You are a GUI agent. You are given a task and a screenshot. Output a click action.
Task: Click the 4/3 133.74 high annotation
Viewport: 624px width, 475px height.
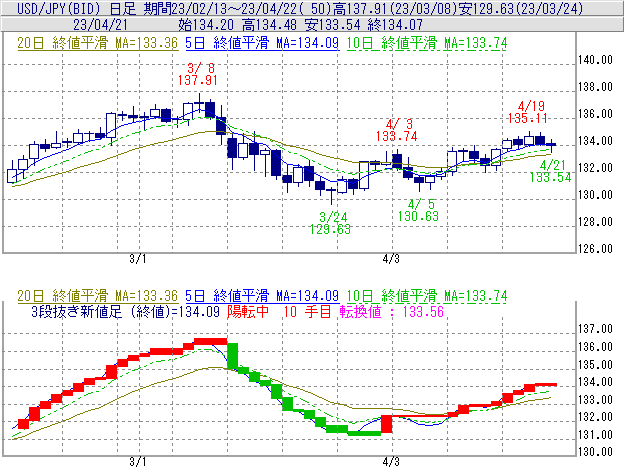(397, 130)
